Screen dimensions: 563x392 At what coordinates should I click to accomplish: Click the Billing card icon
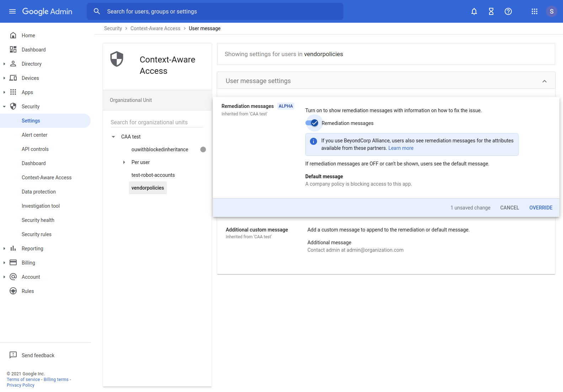coord(13,262)
